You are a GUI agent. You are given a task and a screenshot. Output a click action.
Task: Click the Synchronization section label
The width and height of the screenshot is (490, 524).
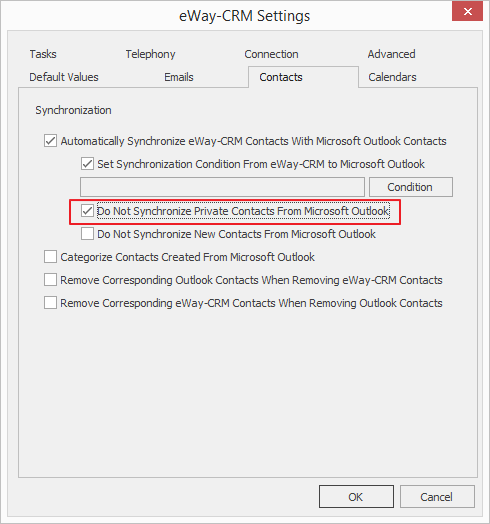pos(73,110)
